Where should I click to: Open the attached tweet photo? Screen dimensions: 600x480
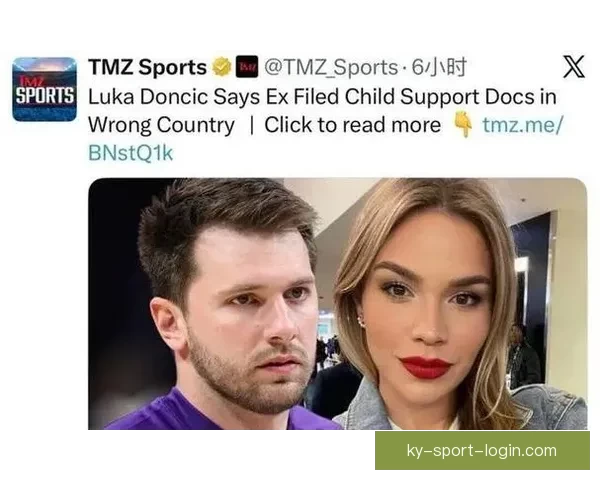tap(338, 304)
